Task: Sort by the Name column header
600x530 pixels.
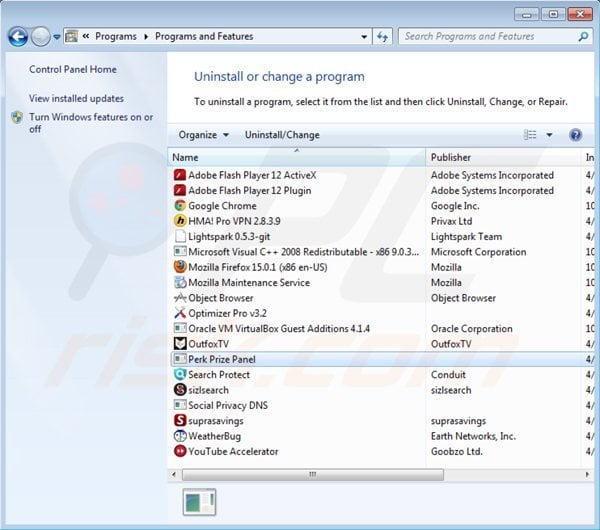Action: point(296,157)
